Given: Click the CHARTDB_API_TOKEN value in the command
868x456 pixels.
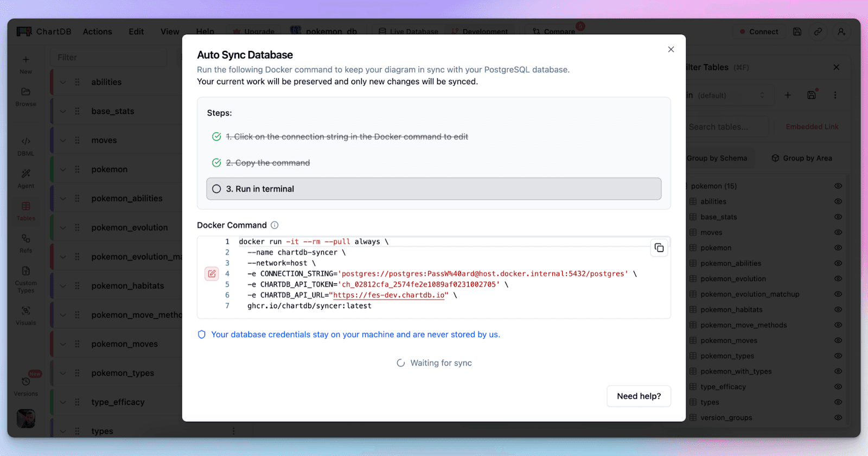Looking at the screenshot, I should click(x=419, y=284).
